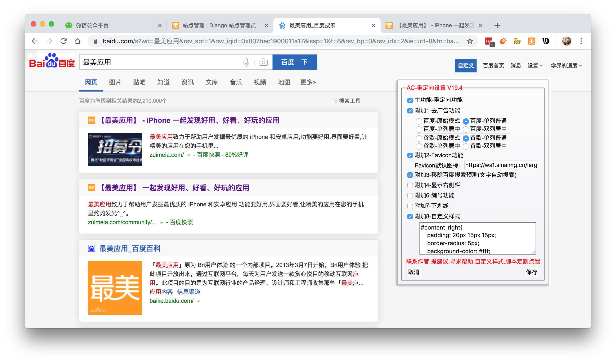Open the red chat extension with badge 1

[x=489, y=41]
